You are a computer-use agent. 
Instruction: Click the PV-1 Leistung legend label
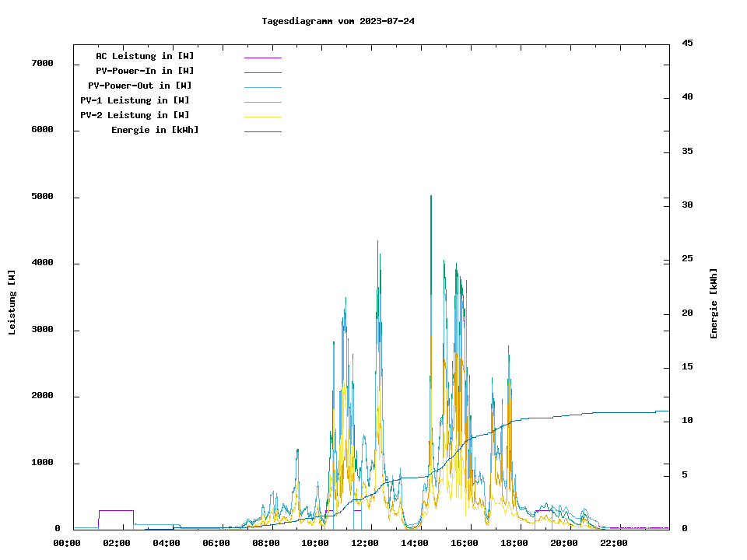[135, 100]
